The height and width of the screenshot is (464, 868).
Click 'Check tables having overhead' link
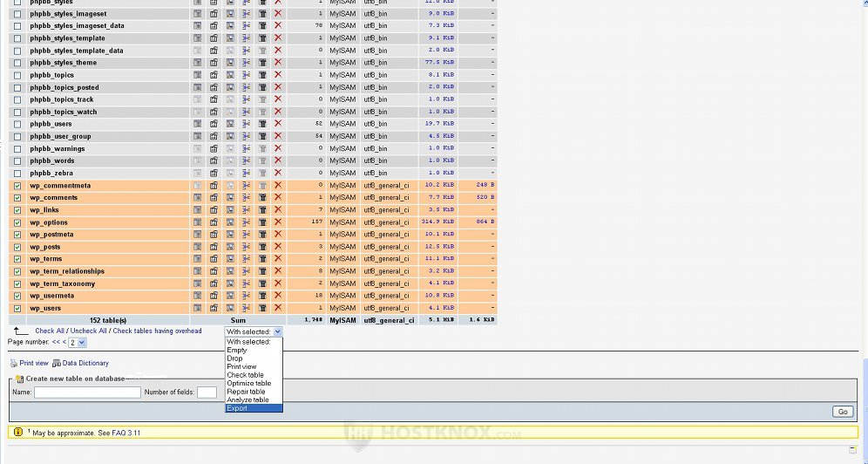tap(157, 331)
